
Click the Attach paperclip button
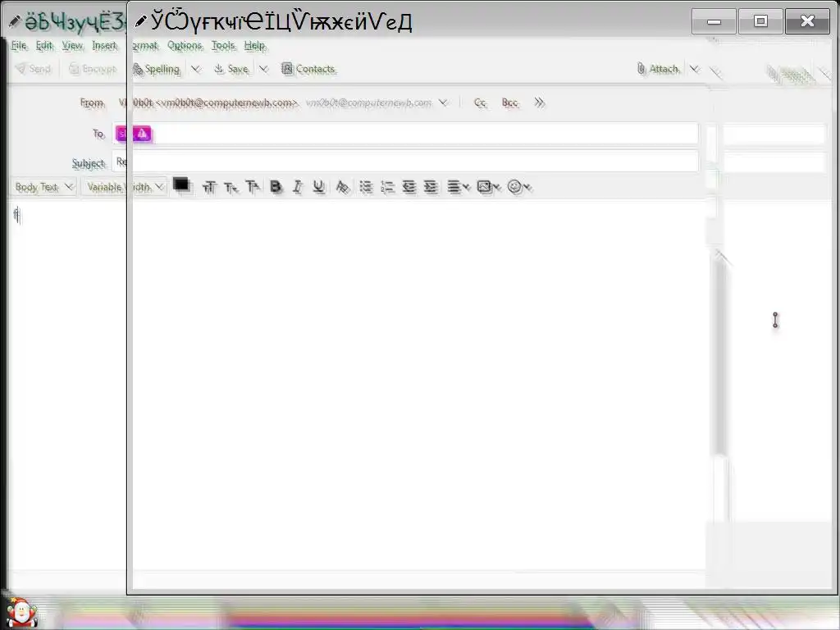tap(658, 69)
